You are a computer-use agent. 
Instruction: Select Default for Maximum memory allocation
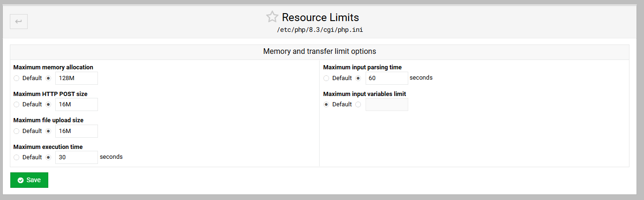16,78
